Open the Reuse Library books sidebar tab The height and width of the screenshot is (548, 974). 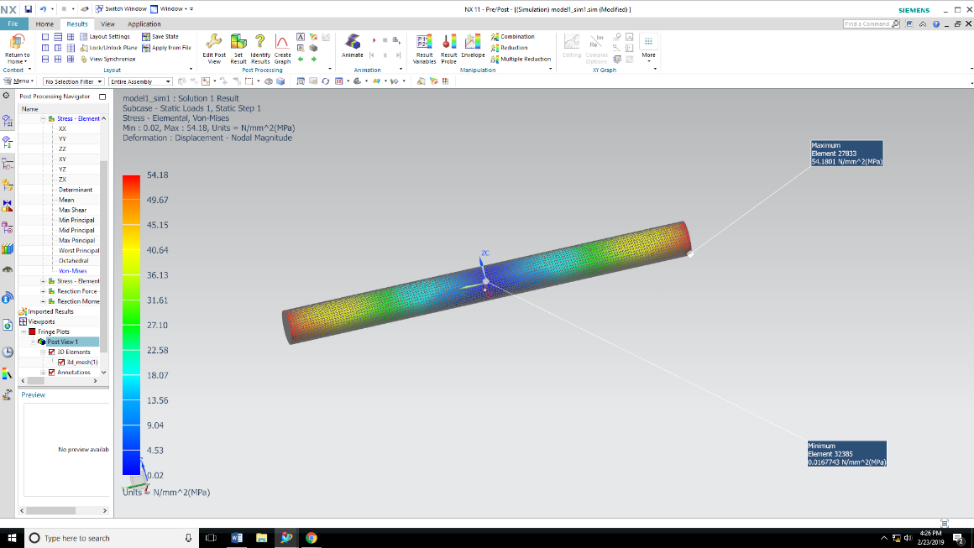pos(7,249)
